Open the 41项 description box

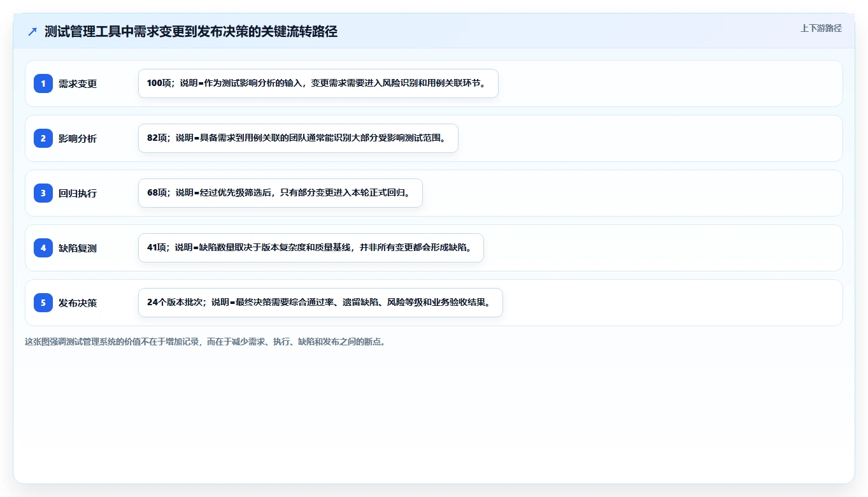311,248
